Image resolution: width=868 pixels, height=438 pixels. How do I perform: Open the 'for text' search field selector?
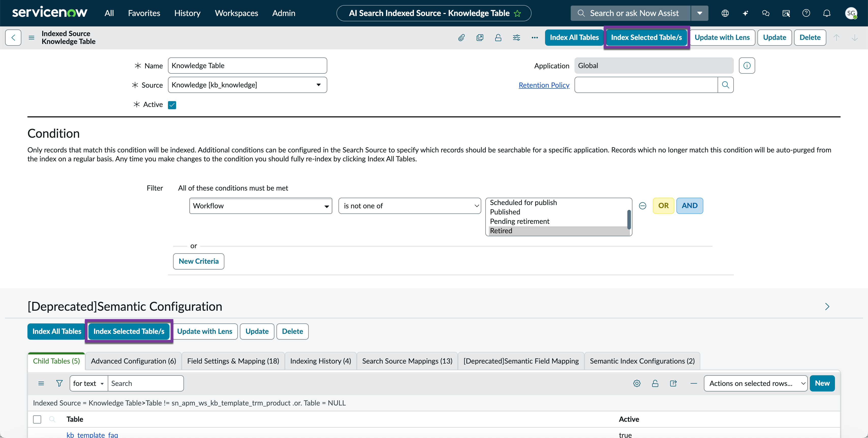click(x=89, y=383)
